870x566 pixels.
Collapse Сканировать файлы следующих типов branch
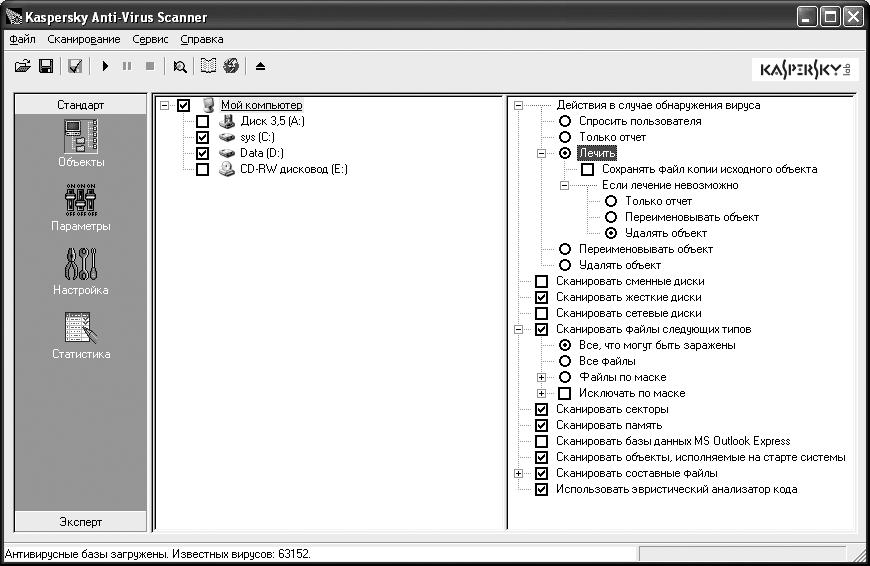point(518,330)
